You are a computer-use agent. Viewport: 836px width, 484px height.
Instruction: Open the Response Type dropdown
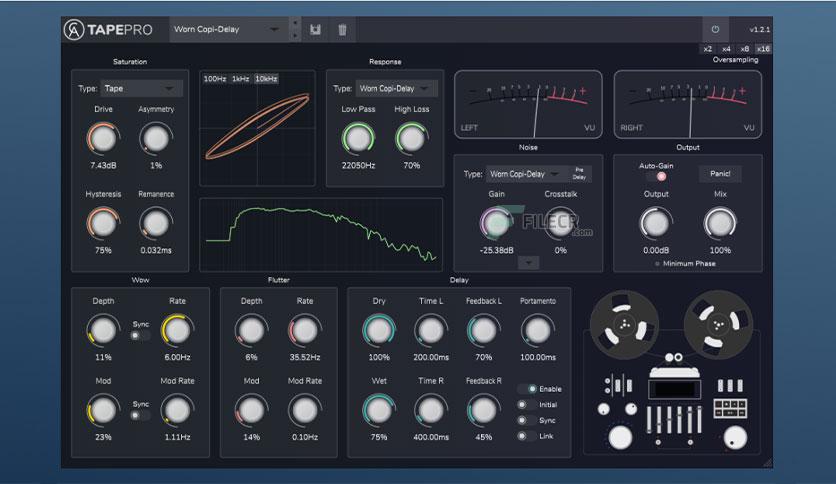(397, 88)
